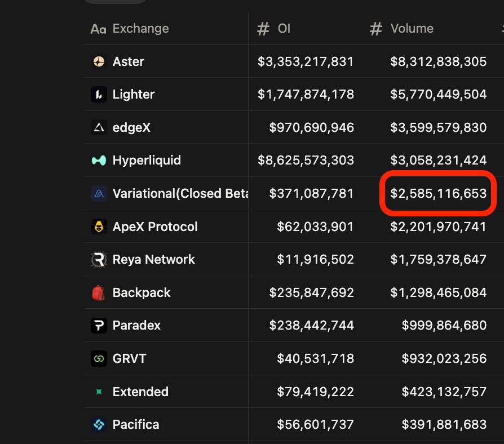Click Extended OI value $79,419,222
The image size is (504, 444).
315,392
